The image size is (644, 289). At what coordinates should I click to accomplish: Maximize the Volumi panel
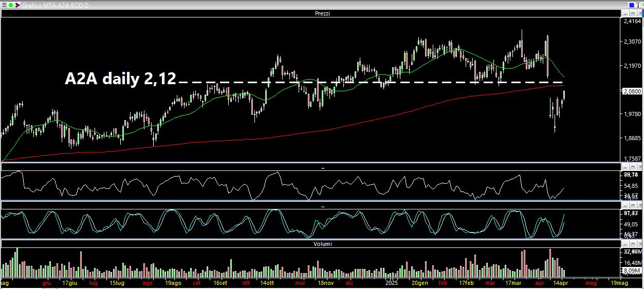pos(633,244)
